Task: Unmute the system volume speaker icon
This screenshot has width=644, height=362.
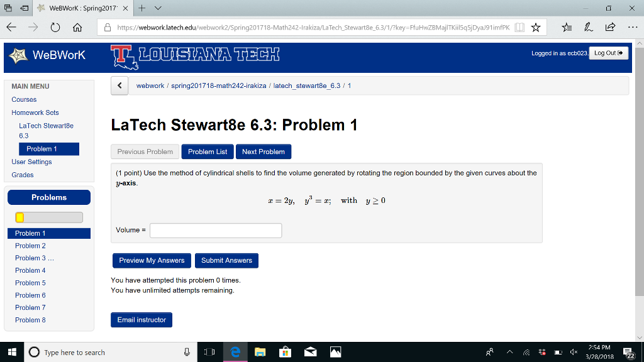Action: pyautogui.click(x=572, y=352)
